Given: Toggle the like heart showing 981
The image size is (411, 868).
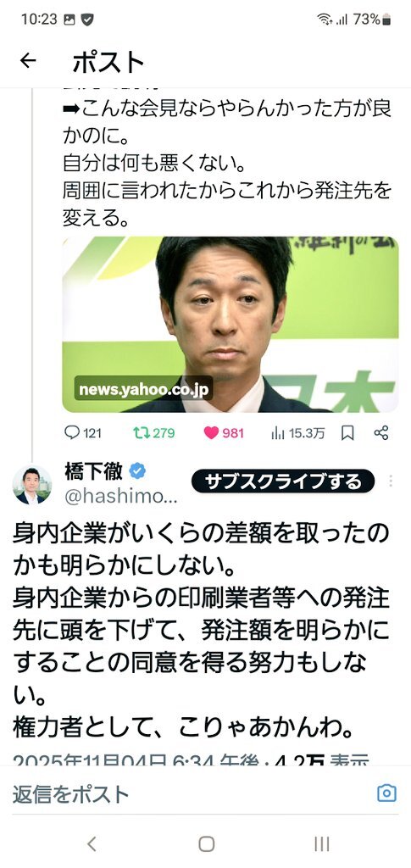Looking at the screenshot, I should pyautogui.click(x=224, y=432).
